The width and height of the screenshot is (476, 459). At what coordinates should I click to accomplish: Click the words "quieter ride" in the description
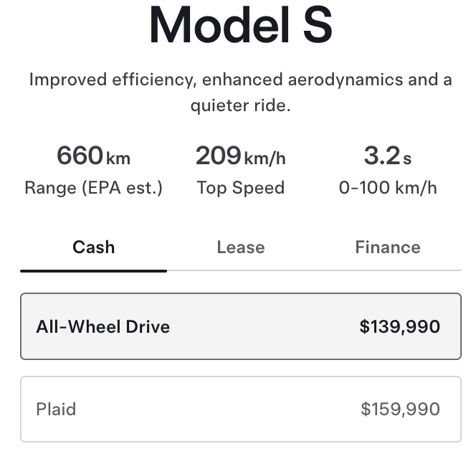point(240,106)
